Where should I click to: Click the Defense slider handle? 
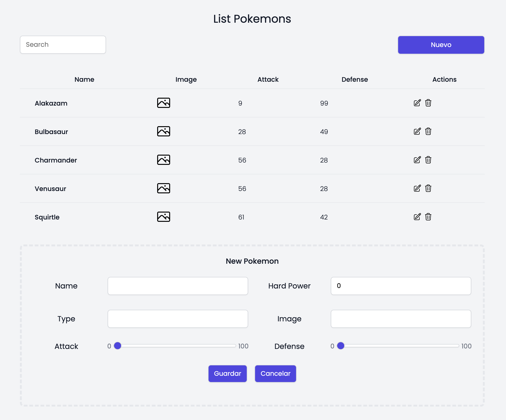click(340, 345)
